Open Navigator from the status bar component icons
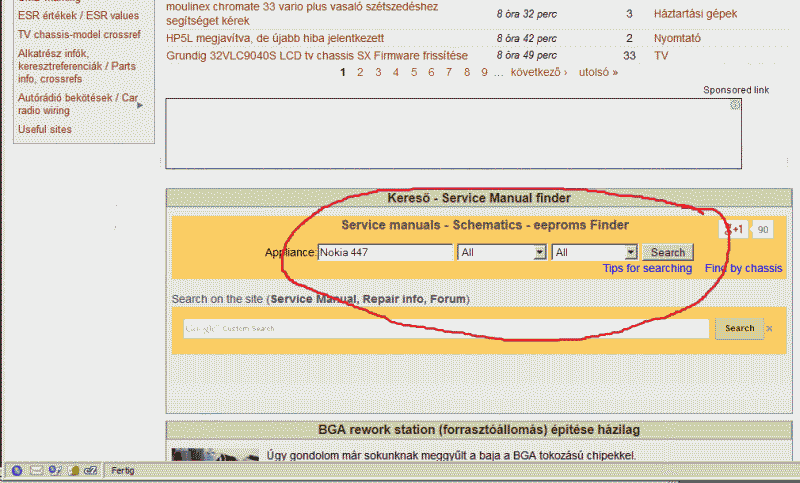The width and height of the screenshot is (800, 483). point(16,470)
